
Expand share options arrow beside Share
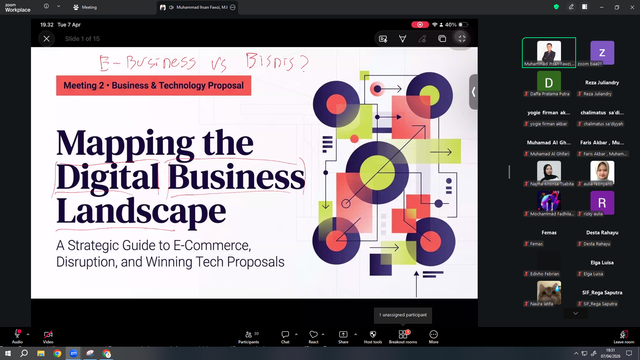(356, 335)
